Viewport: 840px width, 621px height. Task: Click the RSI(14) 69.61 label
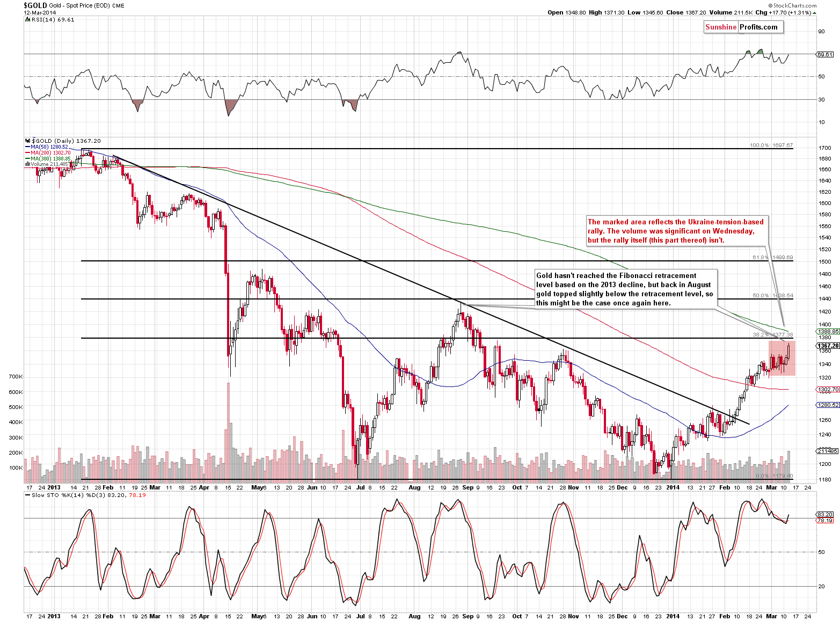53,19
